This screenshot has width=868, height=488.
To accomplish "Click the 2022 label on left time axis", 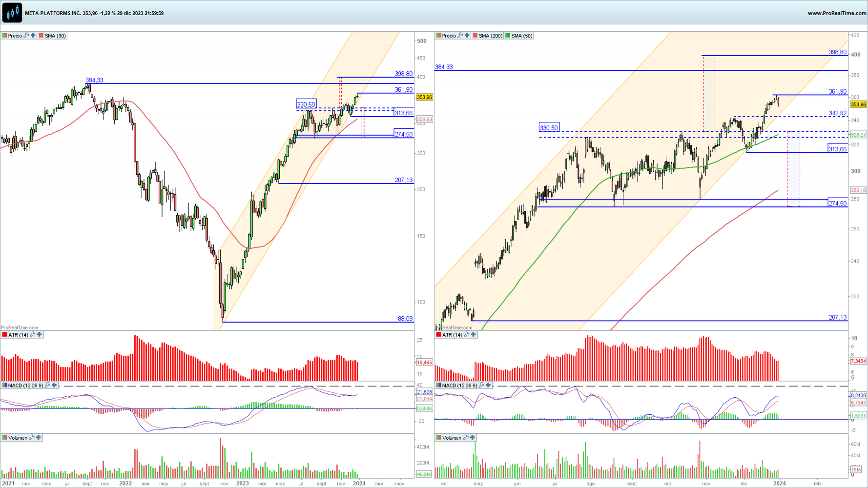I will [125, 484].
